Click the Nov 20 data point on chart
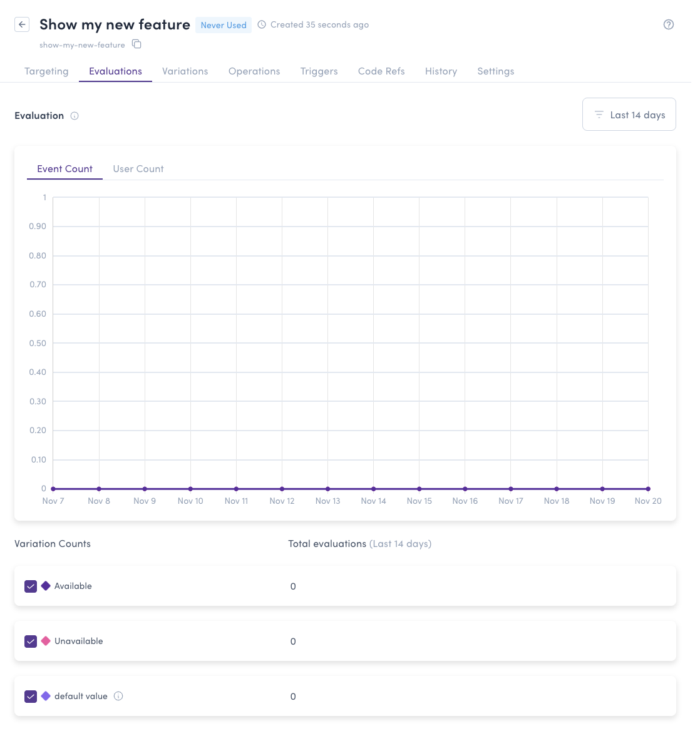Viewport: 700px width, 731px height. (648, 489)
